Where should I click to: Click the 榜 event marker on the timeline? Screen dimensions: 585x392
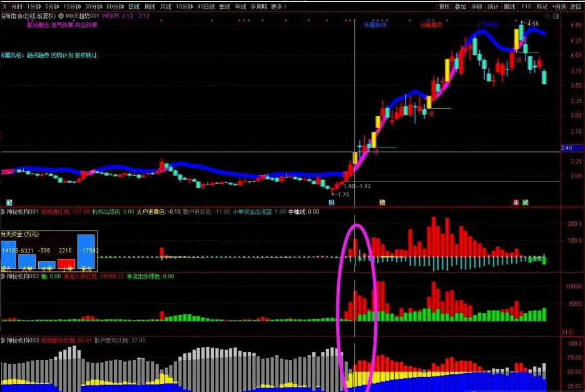click(x=382, y=203)
